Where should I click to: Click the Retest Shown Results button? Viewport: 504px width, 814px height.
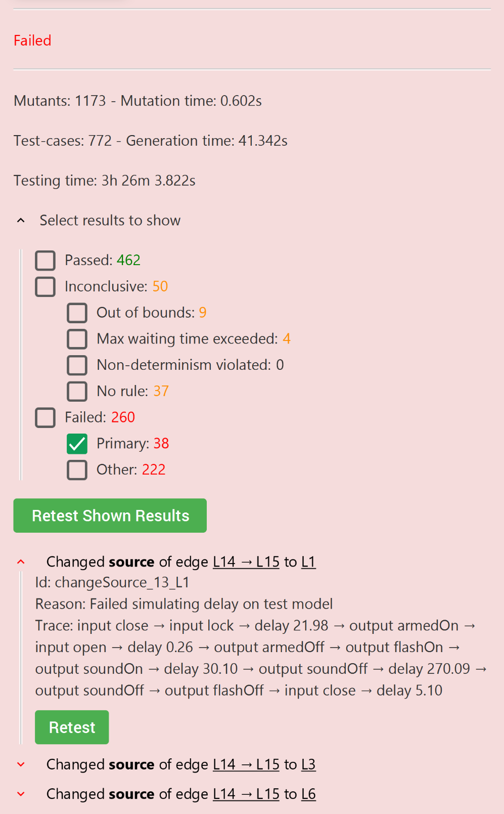tap(110, 516)
